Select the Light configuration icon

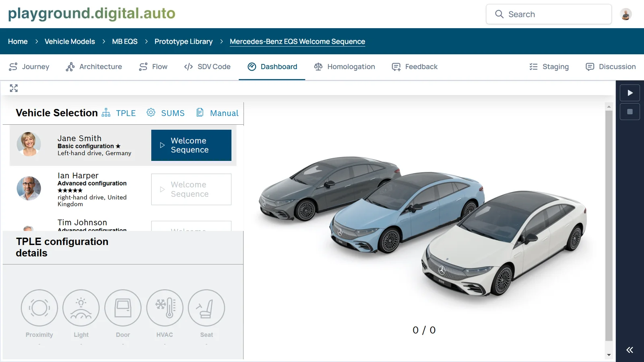(81, 308)
